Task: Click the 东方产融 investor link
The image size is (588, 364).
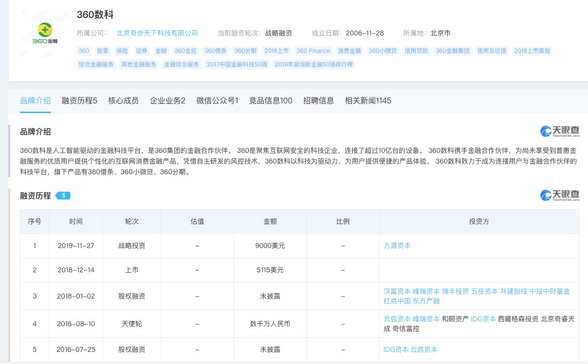Action: click(x=426, y=301)
